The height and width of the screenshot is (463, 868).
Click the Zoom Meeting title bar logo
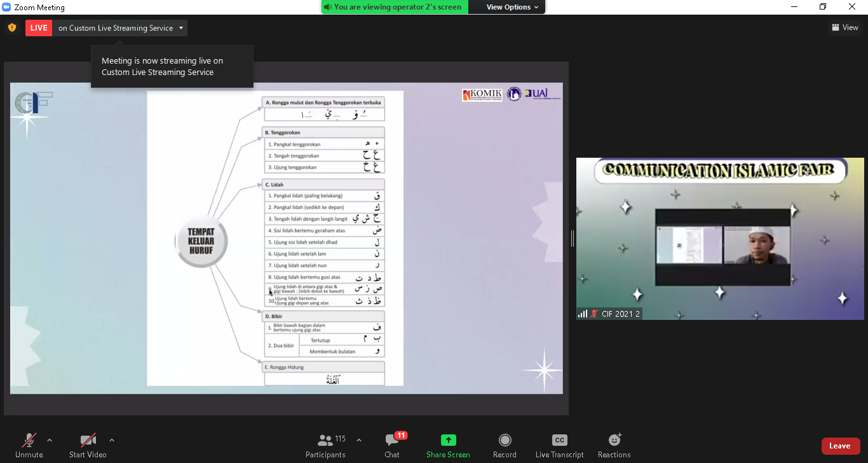pos(7,7)
